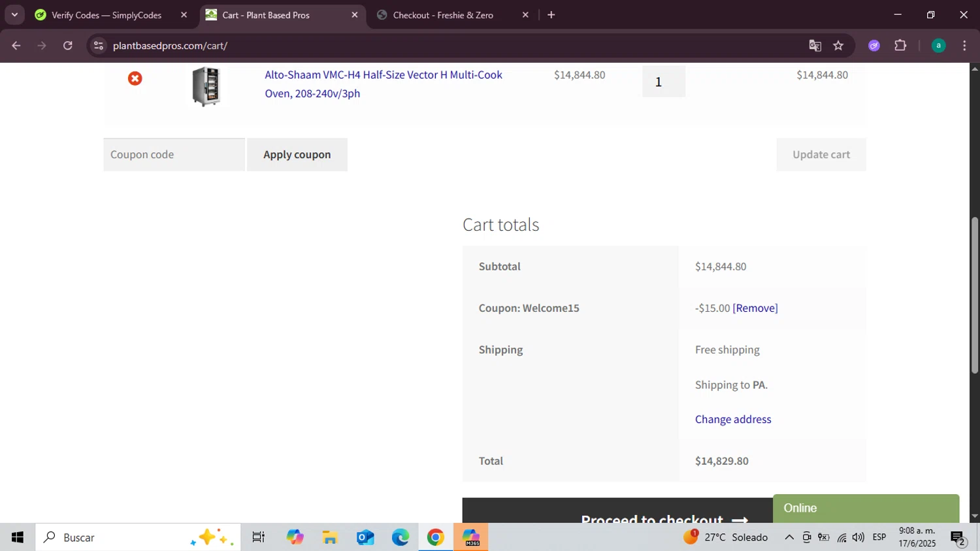
Task: Select the Free shipping text
Action: [727, 350]
